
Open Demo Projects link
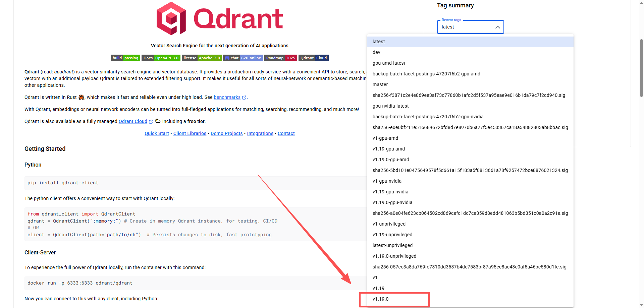tap(227, 133)
